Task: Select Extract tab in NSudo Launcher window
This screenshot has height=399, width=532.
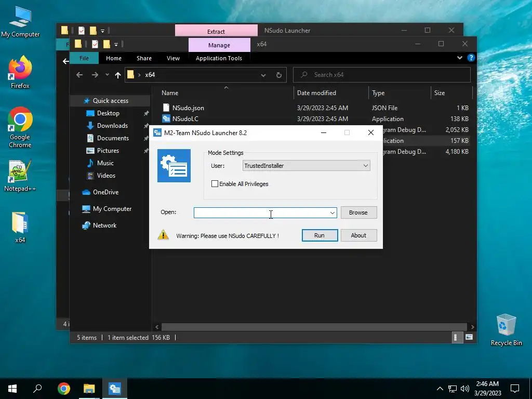Action: pos(216,31)
